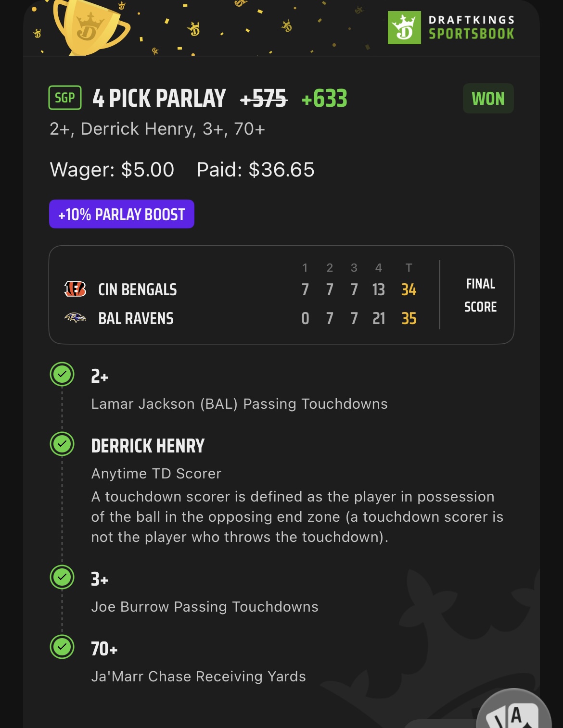Tap the Baltimore Ravens team logo
Image resolution: width=563 pixels, height=728 pixels.
point(75,318)
